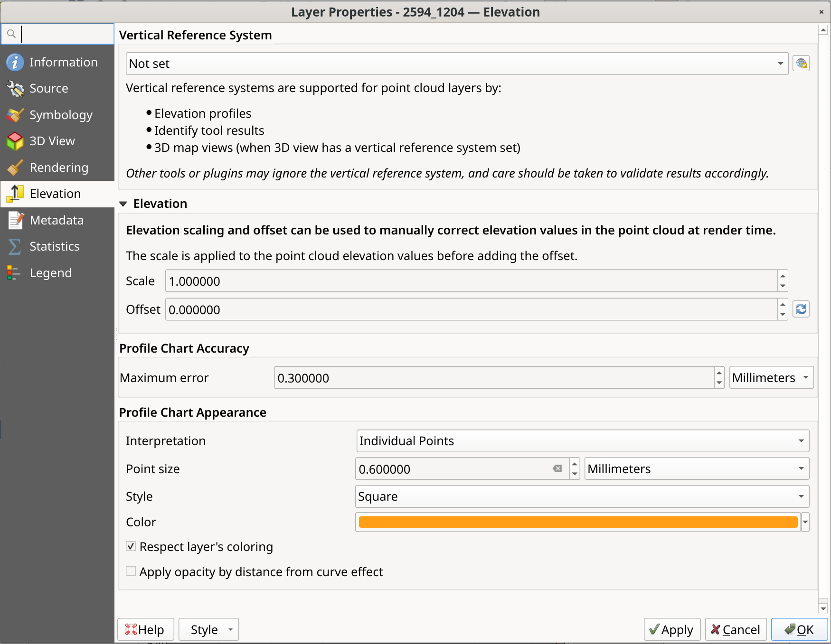Click the Source wrench icon

[x=15, y=88]
